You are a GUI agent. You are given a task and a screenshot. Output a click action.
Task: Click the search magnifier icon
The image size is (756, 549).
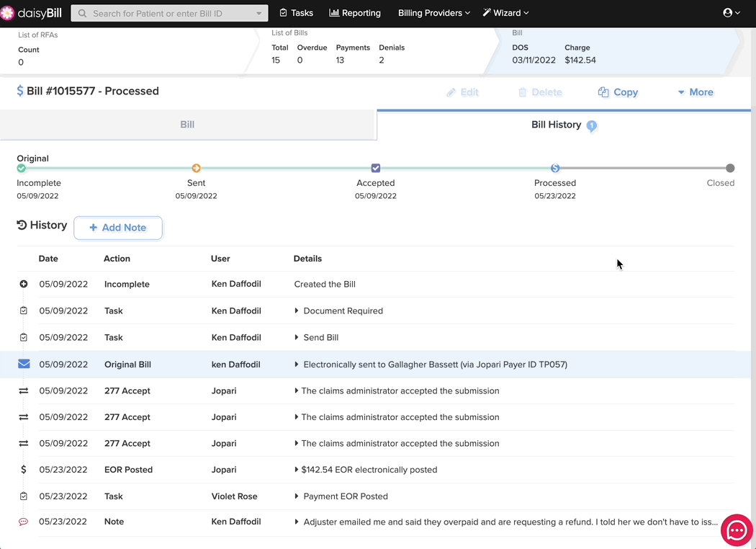(83, 14)
